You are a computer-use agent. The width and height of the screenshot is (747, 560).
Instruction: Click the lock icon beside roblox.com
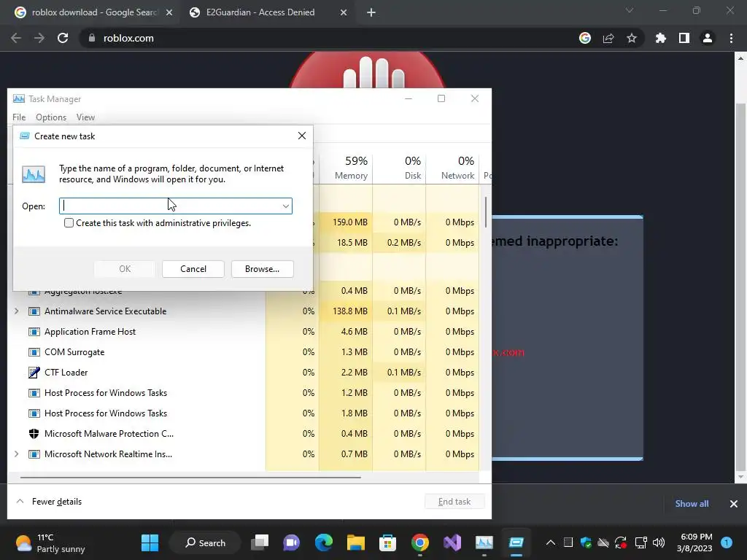[92, 38]
